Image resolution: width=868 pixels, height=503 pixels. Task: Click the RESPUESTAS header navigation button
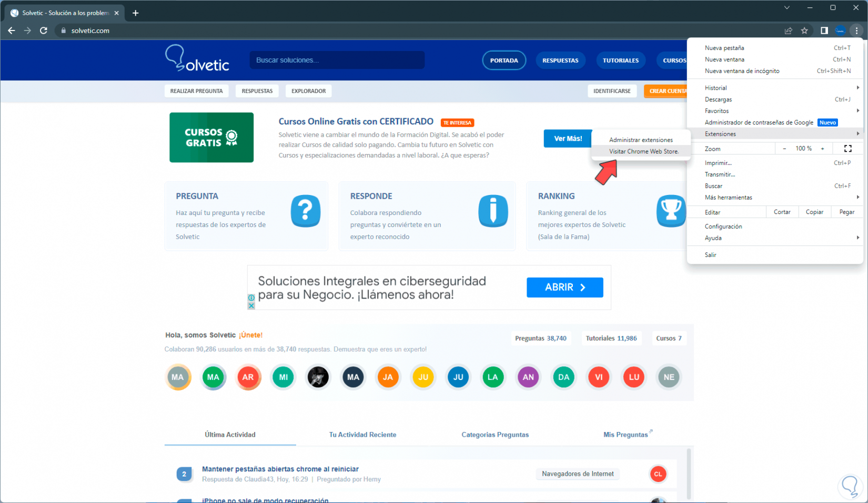tap(560, 60)
